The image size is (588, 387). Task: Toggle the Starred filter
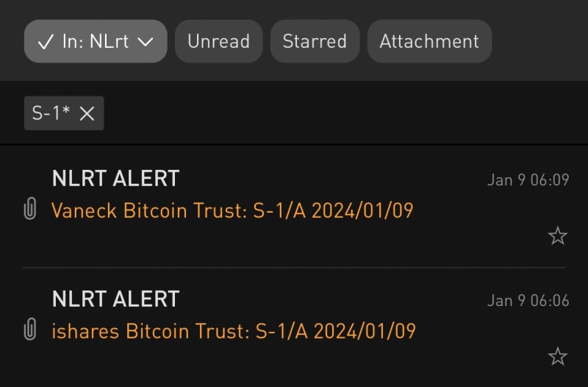(315, 41)
